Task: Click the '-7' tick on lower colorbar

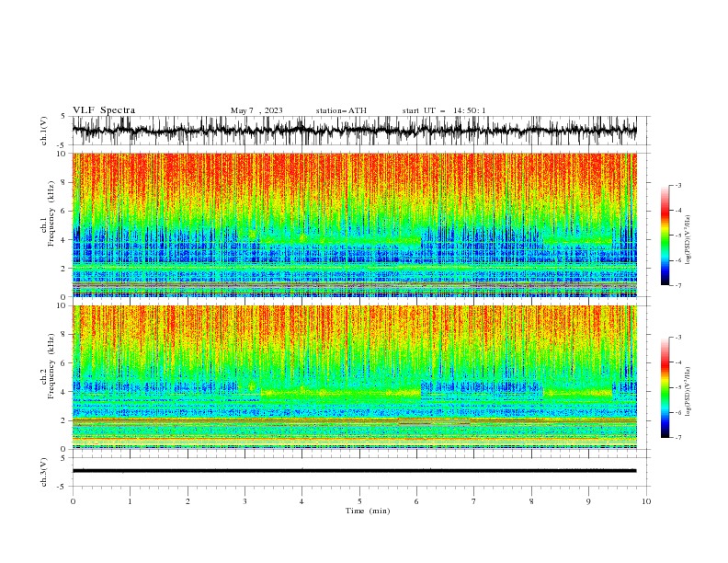Action: (x=677, y=437)
